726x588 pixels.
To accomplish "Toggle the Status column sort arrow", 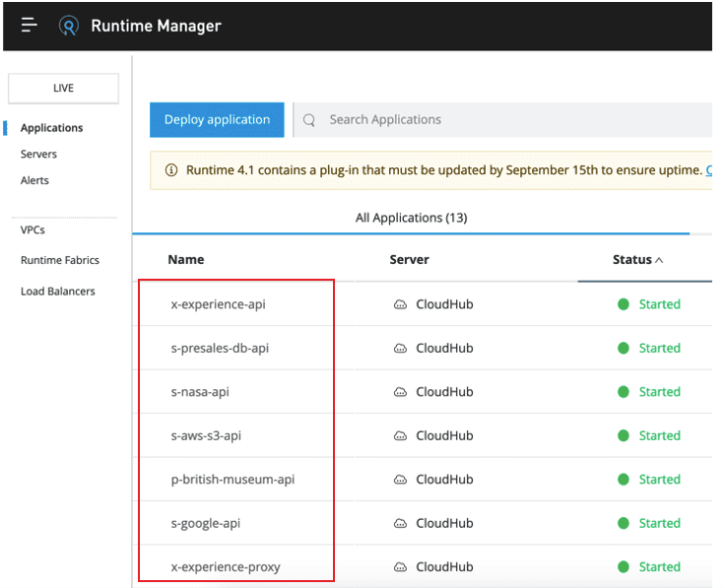I will point(659,260).
